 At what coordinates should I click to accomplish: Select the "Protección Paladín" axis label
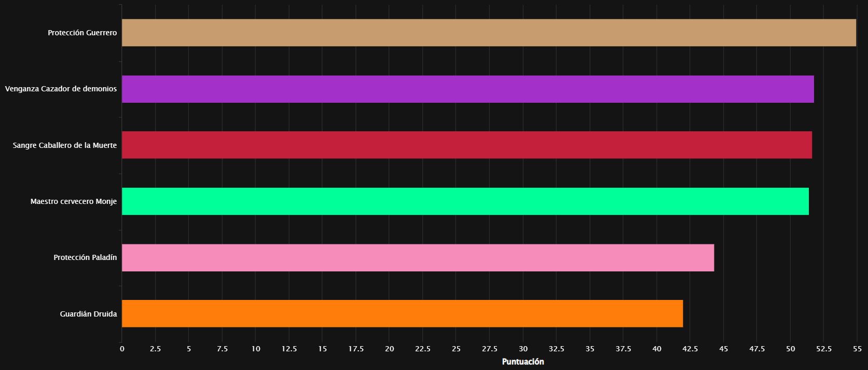click(85, 257)
